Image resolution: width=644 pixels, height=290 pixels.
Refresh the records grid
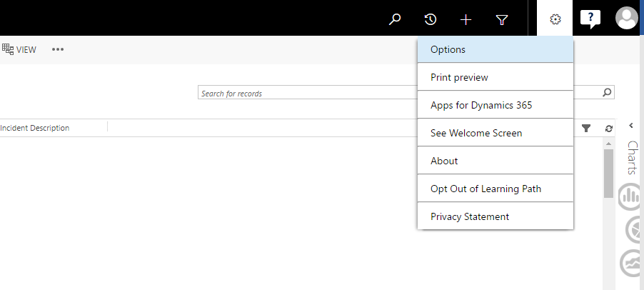click(609, 129)
